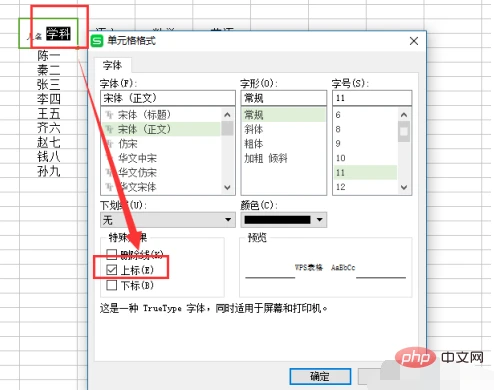Close the 单元格格式 dialog
The image size is (494, 390).
pos(414,41)
